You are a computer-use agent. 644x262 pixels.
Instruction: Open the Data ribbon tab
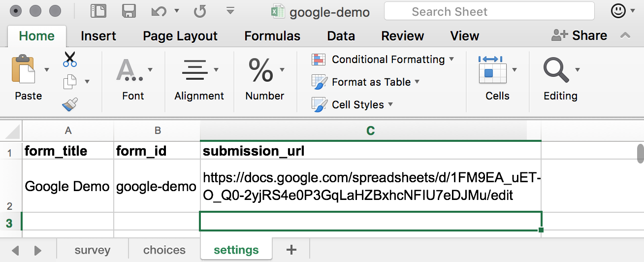[341, 36]
